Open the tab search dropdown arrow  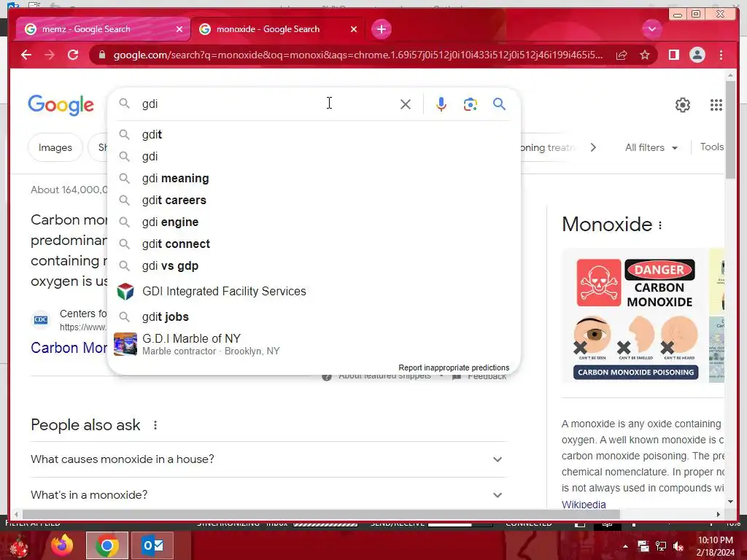(x=651, y=29)
